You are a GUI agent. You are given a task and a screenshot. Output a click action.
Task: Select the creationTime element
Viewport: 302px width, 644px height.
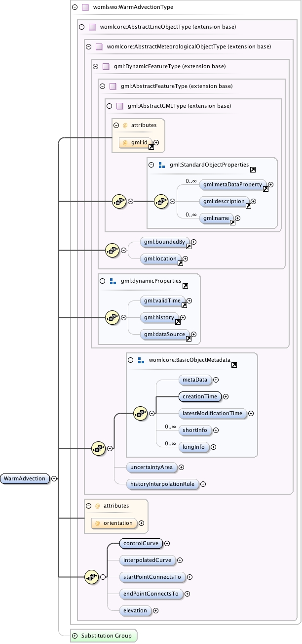200,396
